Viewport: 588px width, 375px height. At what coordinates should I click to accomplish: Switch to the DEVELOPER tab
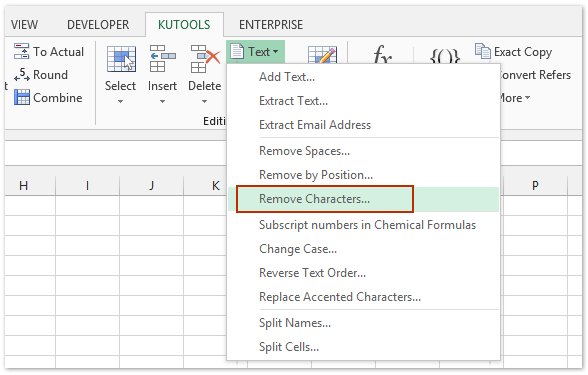(98, 25)
